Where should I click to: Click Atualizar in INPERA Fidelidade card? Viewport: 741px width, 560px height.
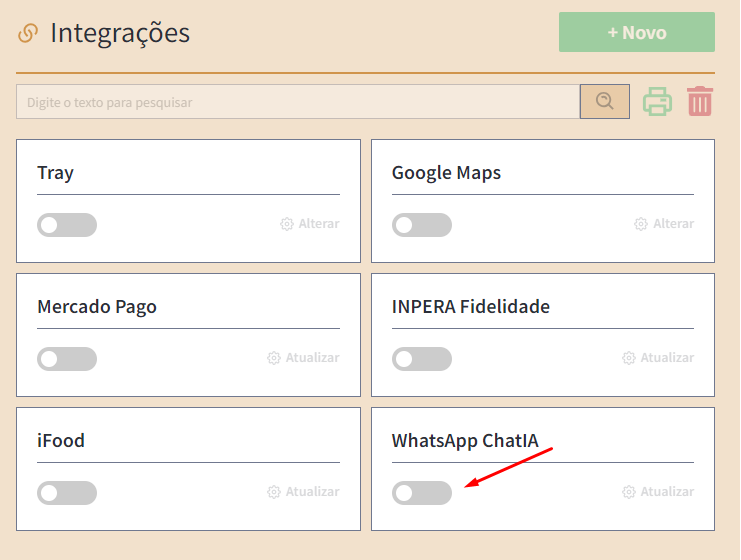coord(667,358)
